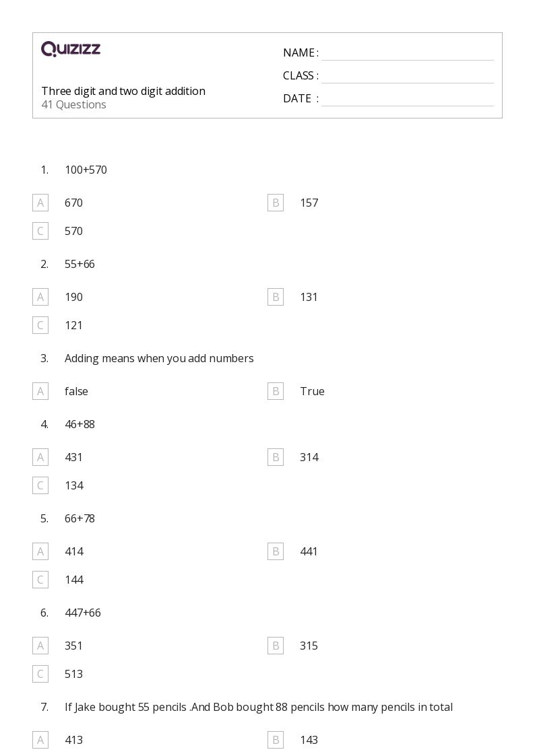Viewport: 535px width, 756px height.
Task: Select answer box A for 100+570
Action: (x=40, y=203)
